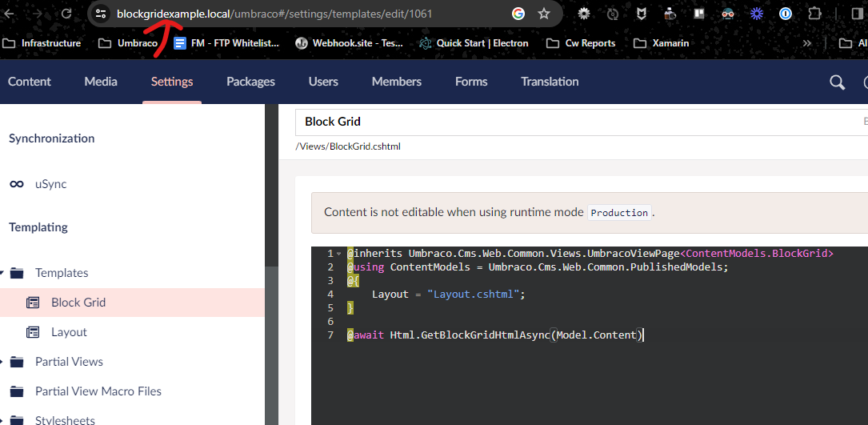The height and width of the screenshot is (425, 868).
Task: Click the Synchronization heading
Action: point(51,138)
